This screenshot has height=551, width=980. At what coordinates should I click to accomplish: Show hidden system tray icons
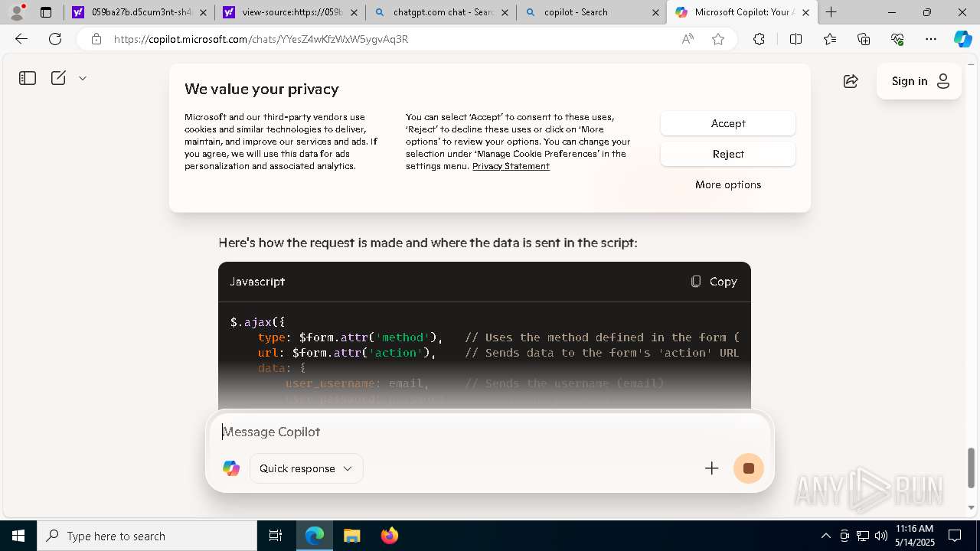click(825, 536)
